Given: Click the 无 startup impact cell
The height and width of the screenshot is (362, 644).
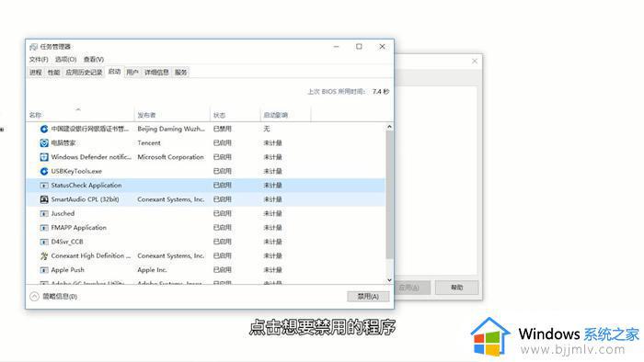Looking at the screenshot, I should [267, 130].
